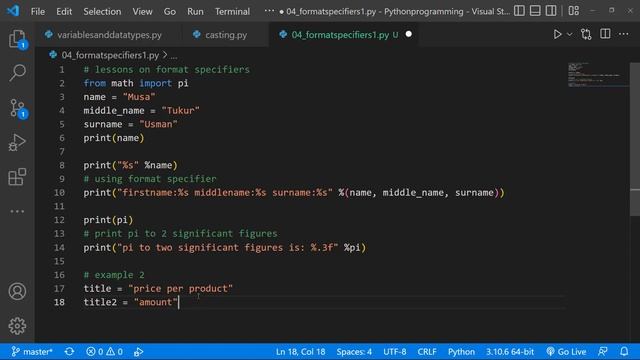
Task: Select language mode Python
Action: [x=461, y=351]
